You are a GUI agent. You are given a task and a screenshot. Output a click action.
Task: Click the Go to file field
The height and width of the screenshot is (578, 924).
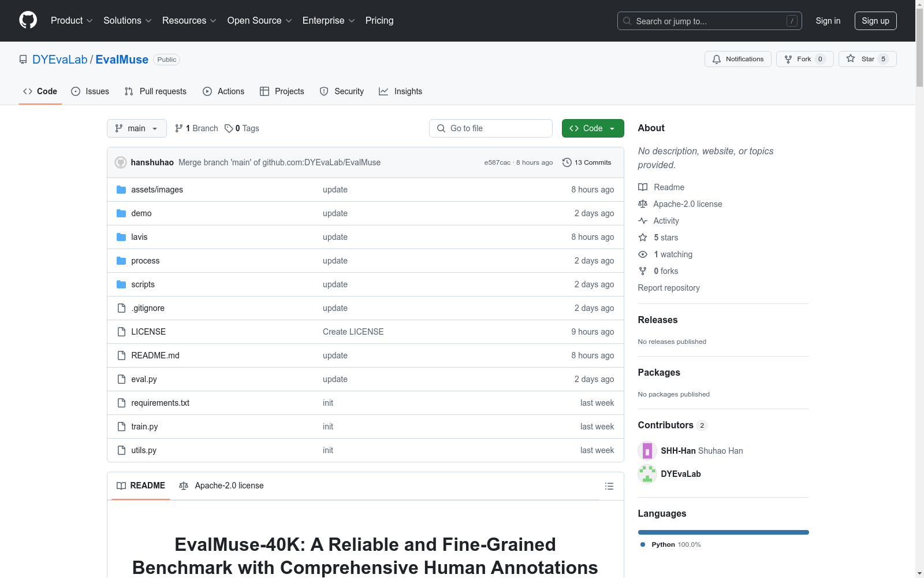tap(491, 128)
